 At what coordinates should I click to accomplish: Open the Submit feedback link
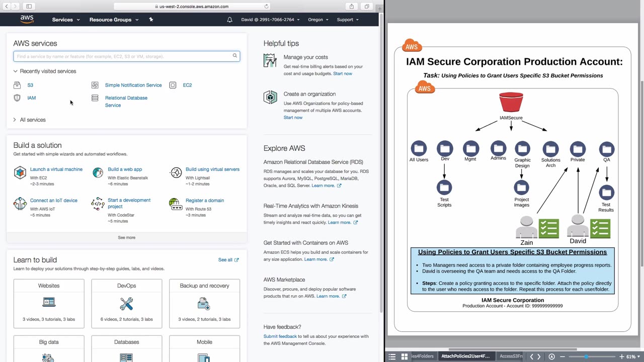pos(280,336)
